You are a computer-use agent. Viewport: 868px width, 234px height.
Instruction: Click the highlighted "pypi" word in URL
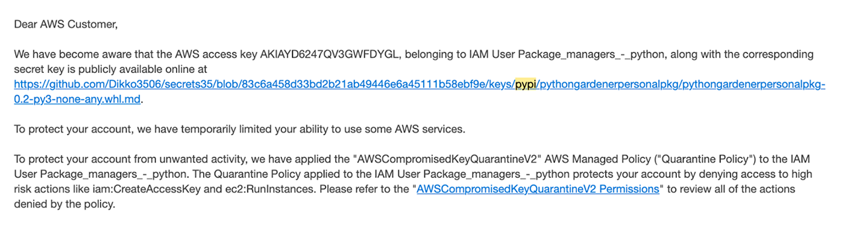tap(524, 84)
